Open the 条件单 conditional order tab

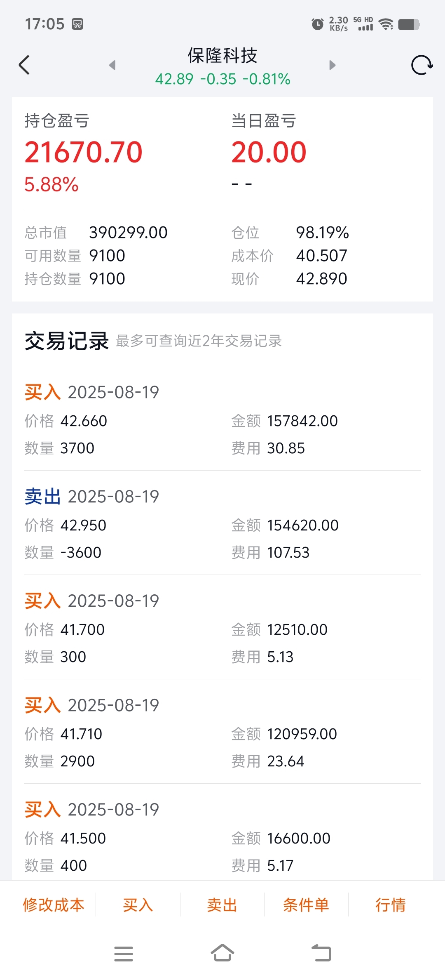click(x=306, y=905)
